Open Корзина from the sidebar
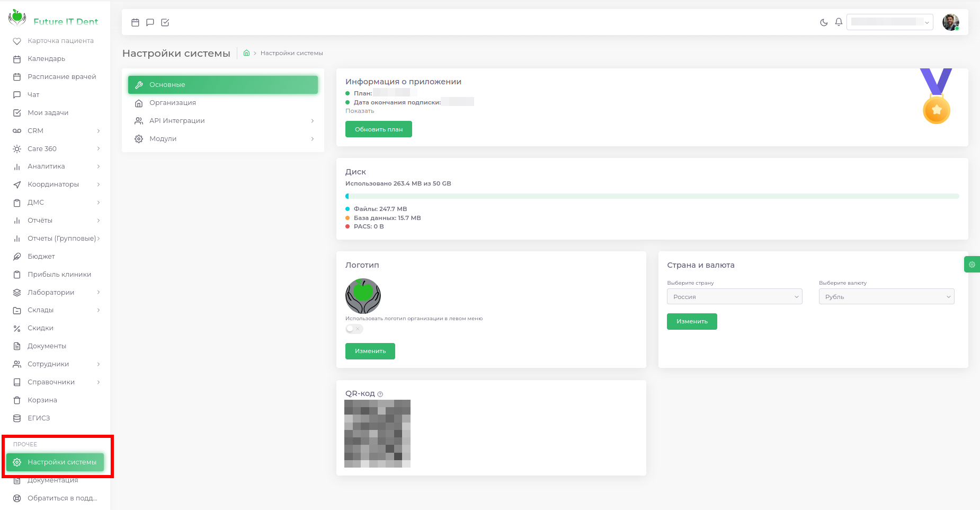The image size is (980, 510). coord(42,400)
